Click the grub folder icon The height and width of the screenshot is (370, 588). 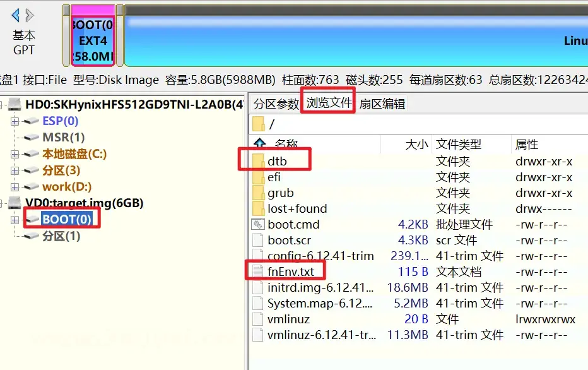coord(257,193)
